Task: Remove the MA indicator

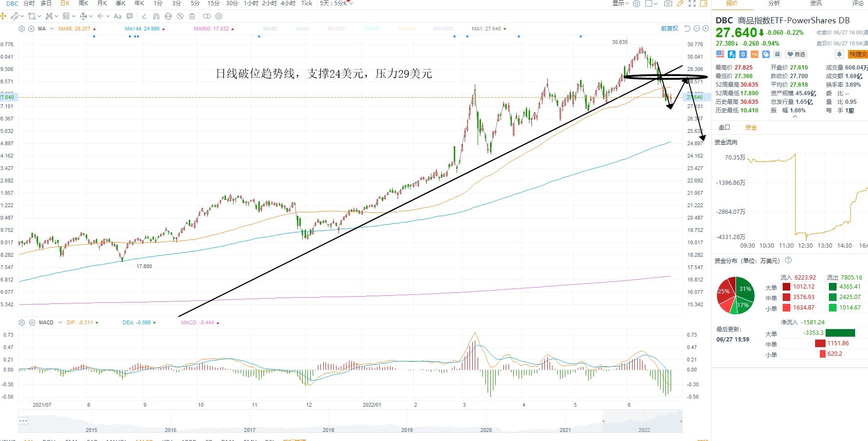Action: [x=31, y=29]
